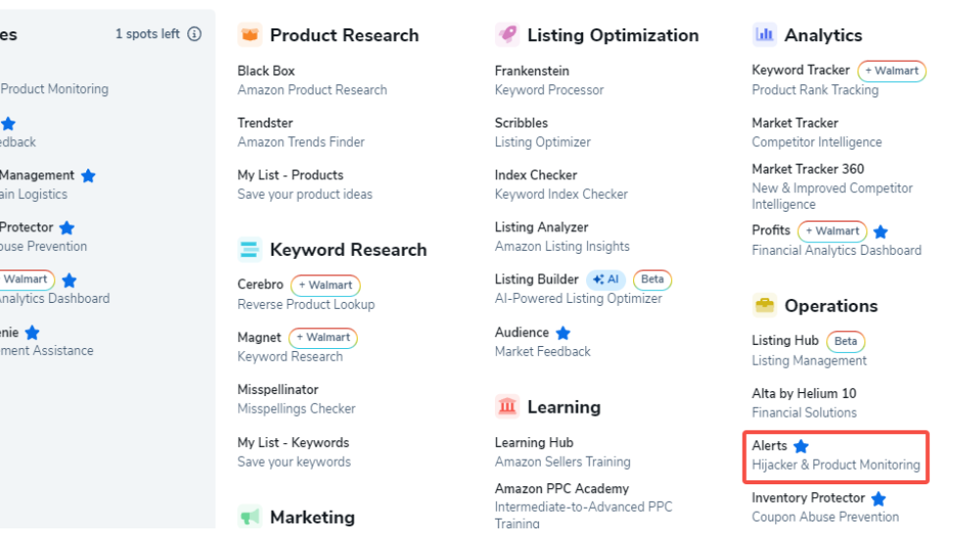Click the Walmart badge next to Keyword Tracker
980x547 pixels.
coord(892,71)
